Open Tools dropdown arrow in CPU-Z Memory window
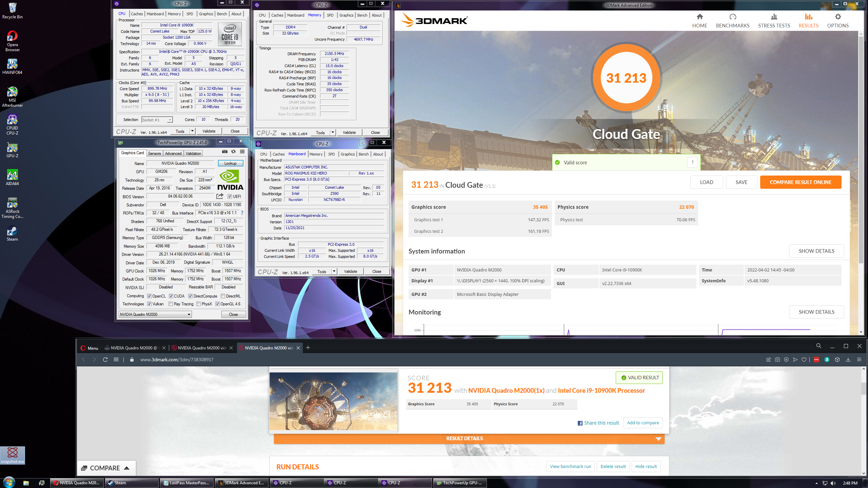 pyautogui.click(x=333, y=133)
